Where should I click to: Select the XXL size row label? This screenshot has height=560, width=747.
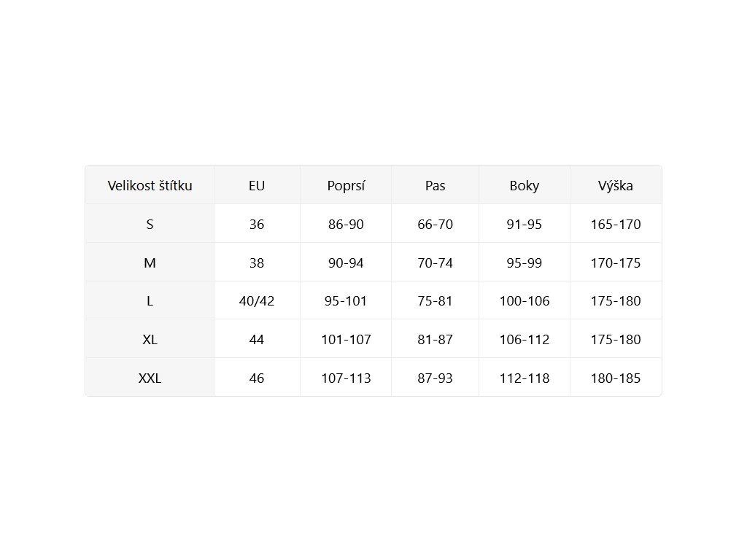(x=150, y=378)
